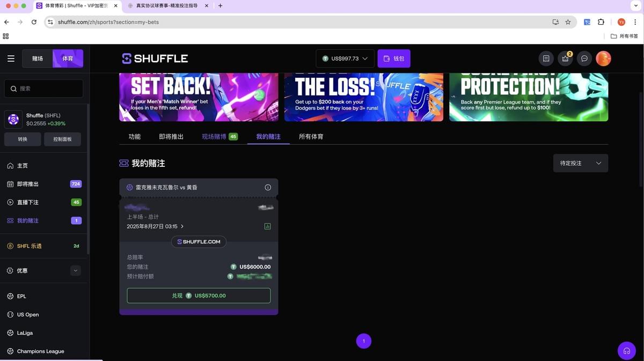Expand the 优惠 promotions chevron
This screenshot has width=644, height=361.
point(76,271)
